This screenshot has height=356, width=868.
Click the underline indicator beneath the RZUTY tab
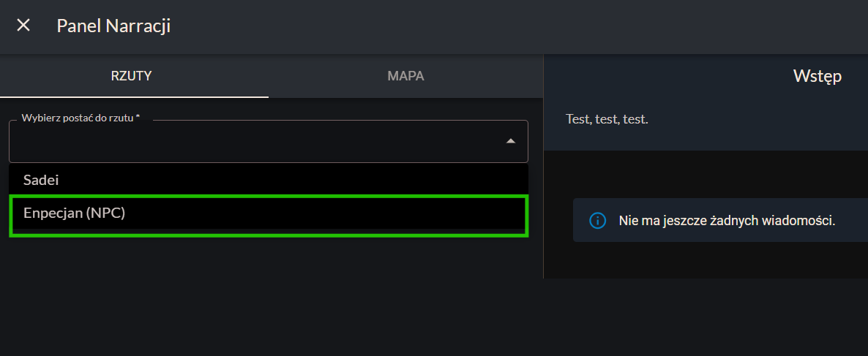point(134,96)
